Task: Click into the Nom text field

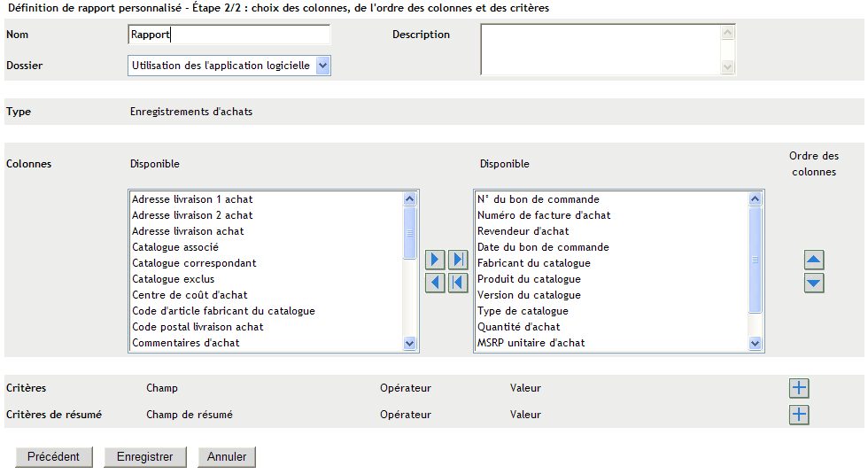Action: (229, 35)
